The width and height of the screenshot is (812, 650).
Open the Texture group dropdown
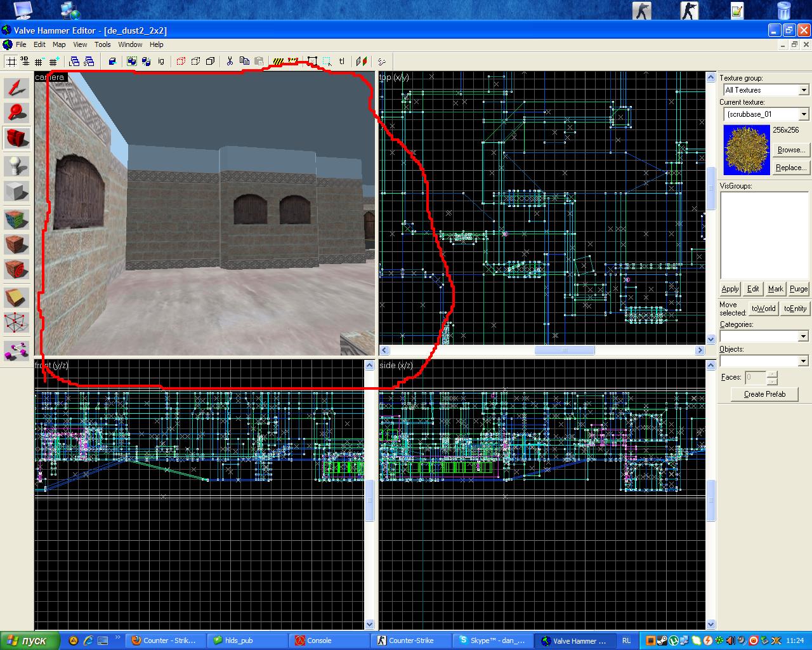tap(804, 90)
